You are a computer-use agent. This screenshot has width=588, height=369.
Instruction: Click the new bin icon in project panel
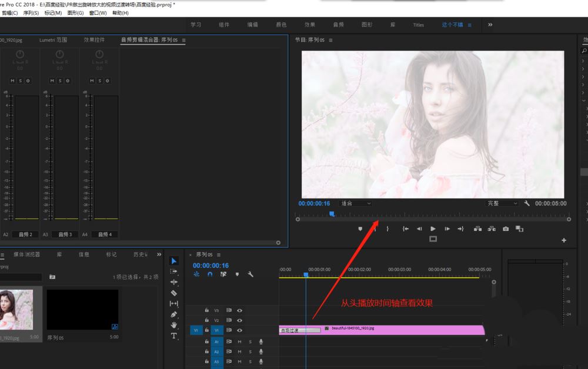tap(52, 277)
